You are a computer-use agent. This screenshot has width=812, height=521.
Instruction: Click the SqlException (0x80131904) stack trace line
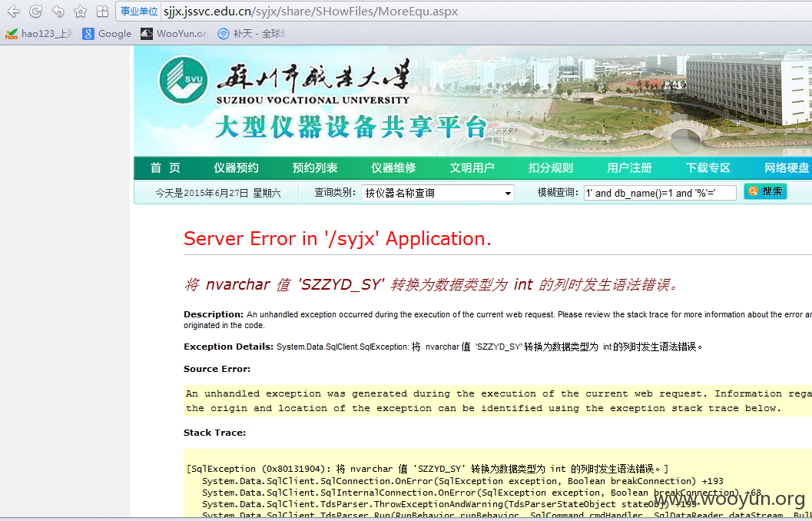click(x=427, y=469)
